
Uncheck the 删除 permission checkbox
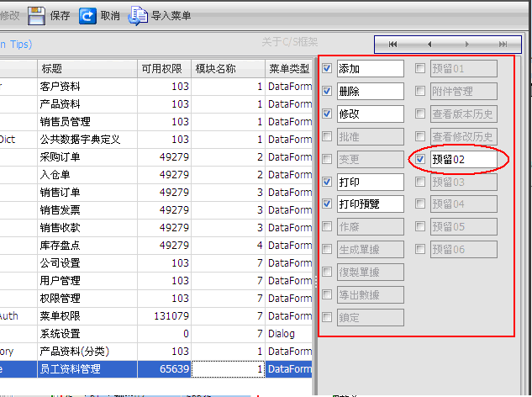[327, 91]
